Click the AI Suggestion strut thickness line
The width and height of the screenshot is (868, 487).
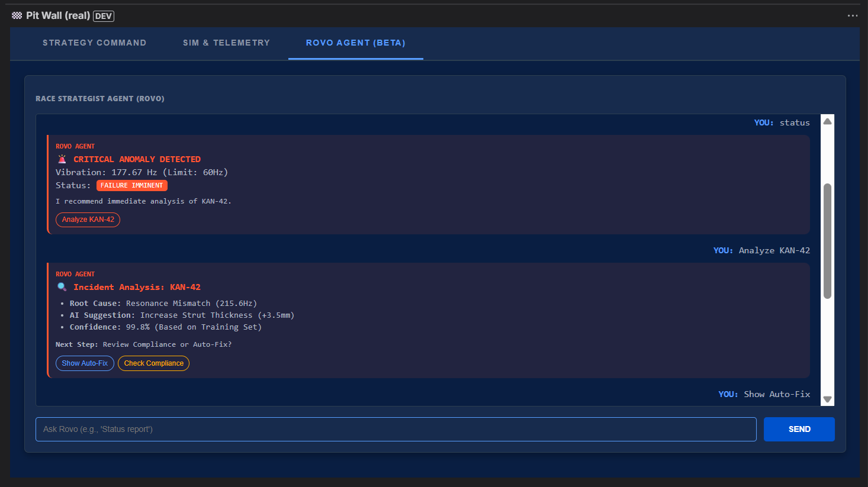182,315
